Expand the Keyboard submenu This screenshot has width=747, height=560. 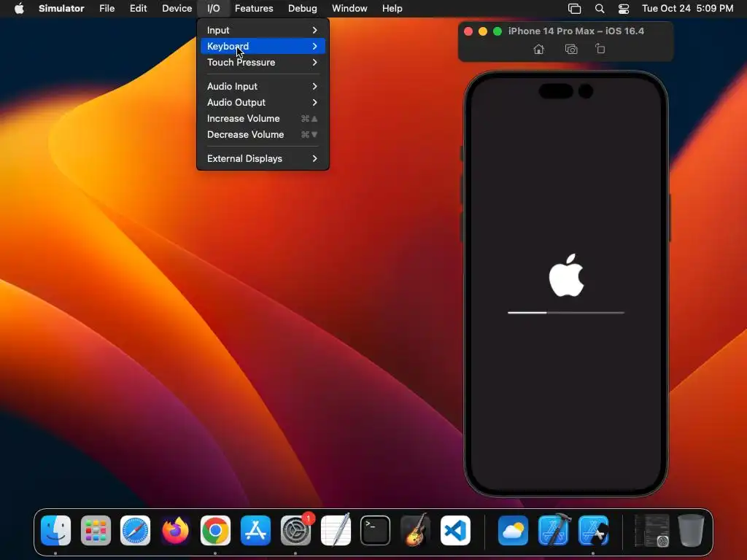tap(263, 46)
